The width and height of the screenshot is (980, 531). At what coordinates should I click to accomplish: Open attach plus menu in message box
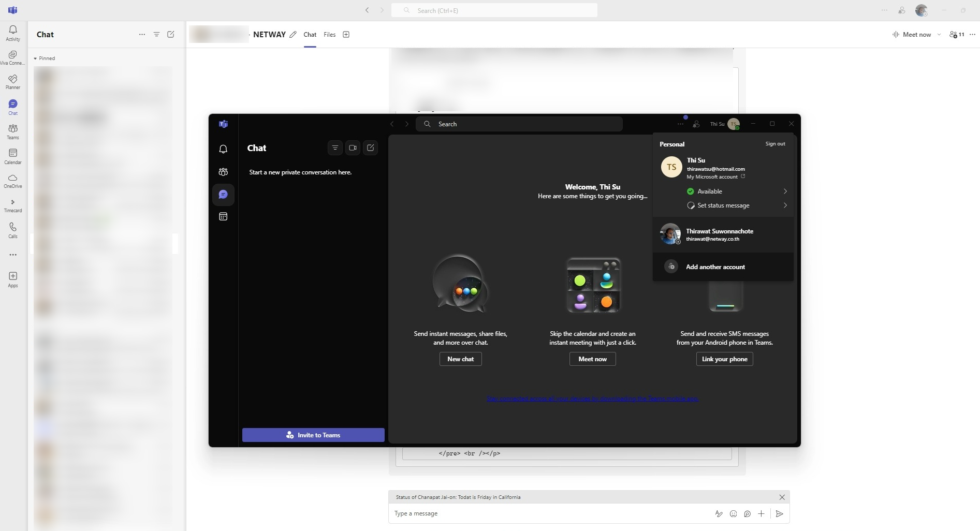761,513
